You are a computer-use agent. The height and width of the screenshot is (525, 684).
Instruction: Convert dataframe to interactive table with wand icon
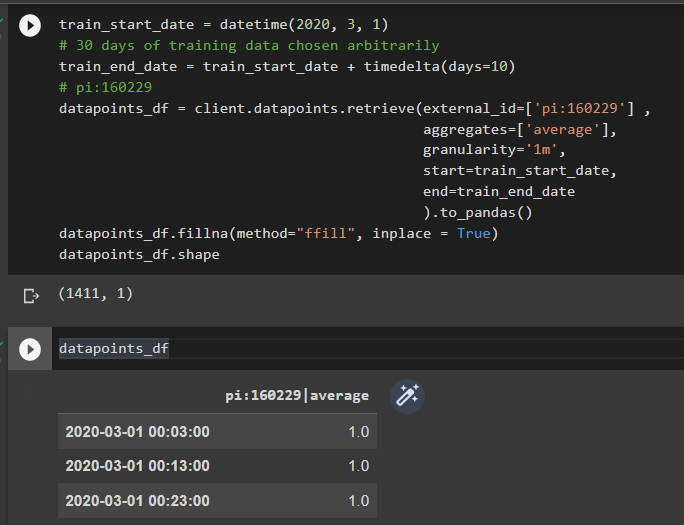pyautogui.click(x=407, y=396)
